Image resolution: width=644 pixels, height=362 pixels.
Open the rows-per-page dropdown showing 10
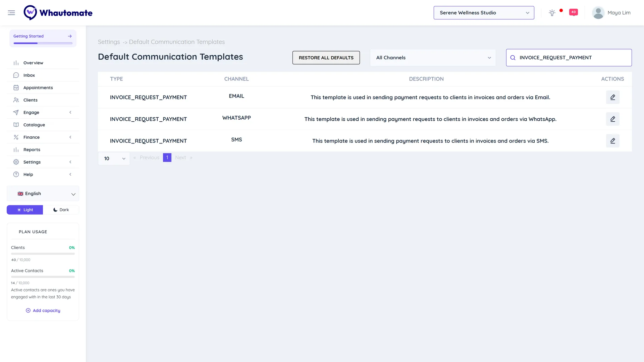(x=114, y=159)
